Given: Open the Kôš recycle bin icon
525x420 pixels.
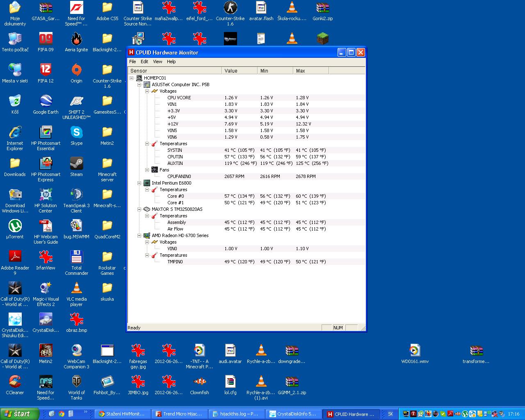Looking at the screenshot, I should coord(15,105).
